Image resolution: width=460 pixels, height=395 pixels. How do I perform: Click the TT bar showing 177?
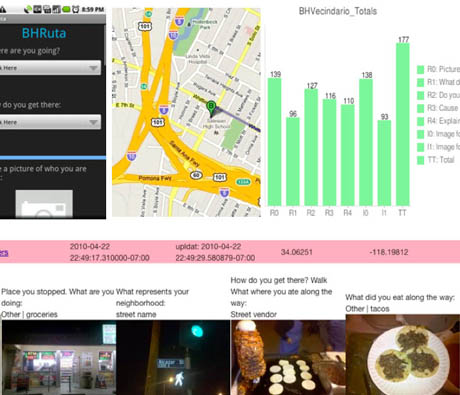[403, 125]
